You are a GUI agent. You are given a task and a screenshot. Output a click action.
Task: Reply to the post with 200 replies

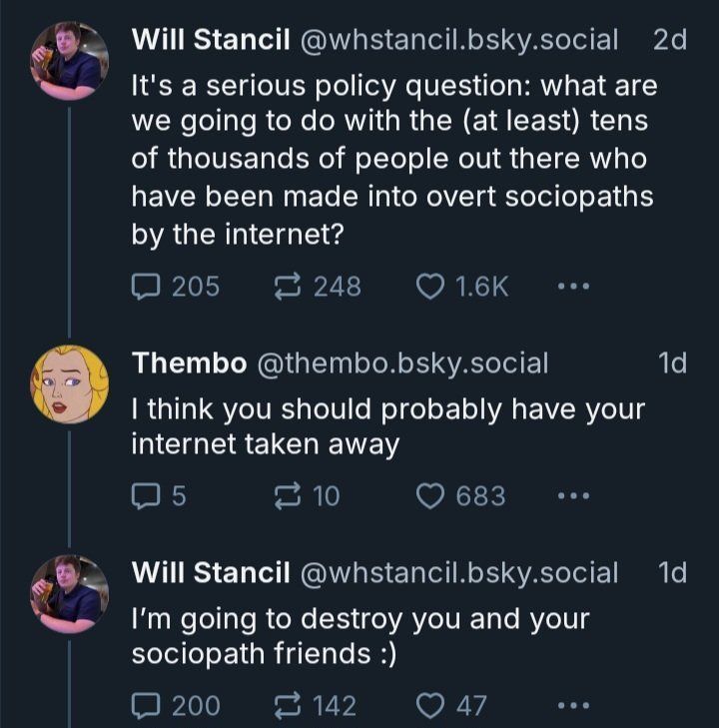click(148, 705)
